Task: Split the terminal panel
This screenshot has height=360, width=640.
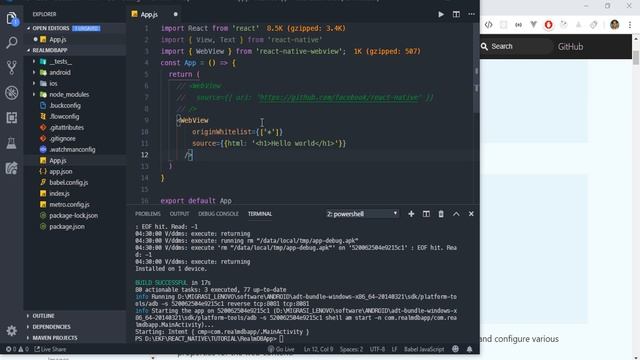Action: pos(426,214)
